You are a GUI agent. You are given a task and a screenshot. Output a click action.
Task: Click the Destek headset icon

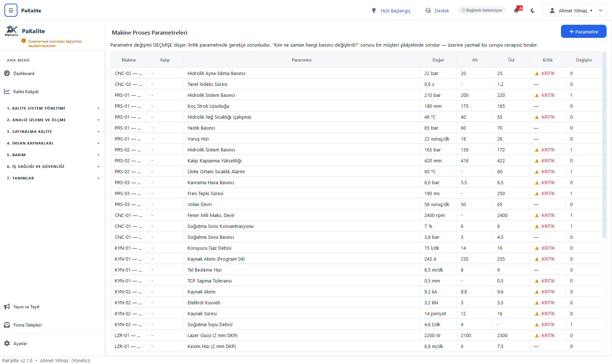(428, 11)
